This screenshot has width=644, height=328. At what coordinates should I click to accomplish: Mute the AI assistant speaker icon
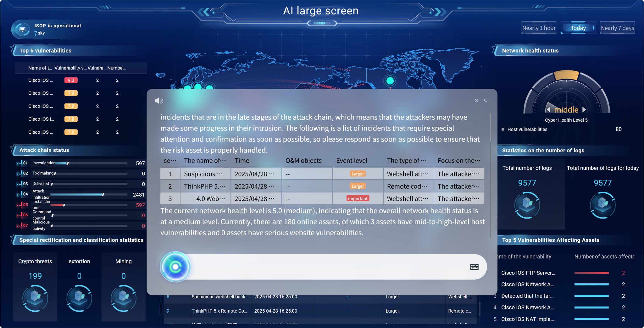point(159,101)
